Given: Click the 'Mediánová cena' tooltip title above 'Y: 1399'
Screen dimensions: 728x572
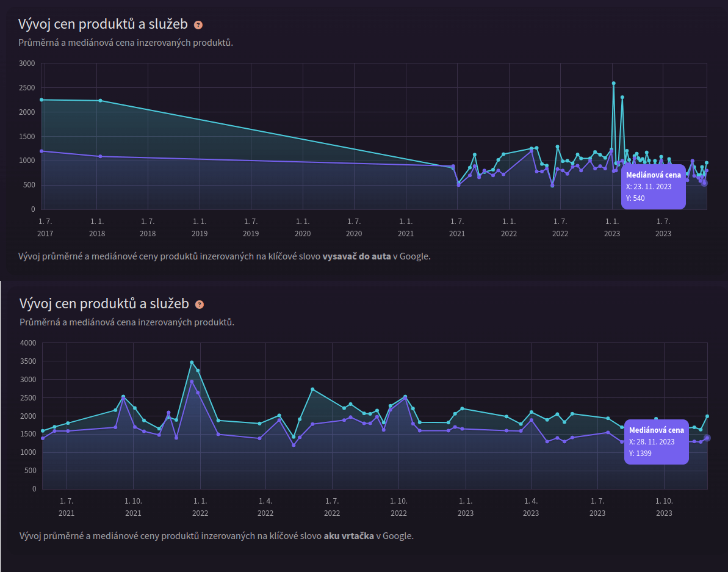Looking at the screenshot, I should 657,430.
